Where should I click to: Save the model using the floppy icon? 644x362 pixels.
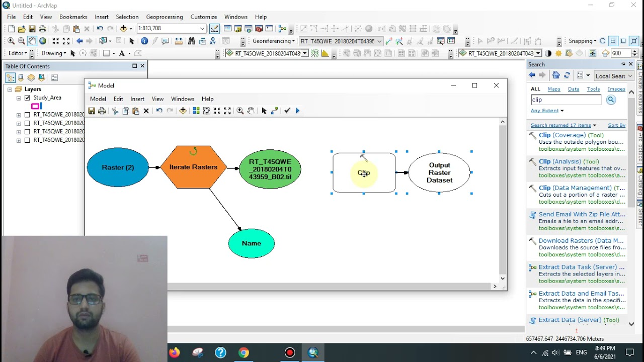click(92, 111)
